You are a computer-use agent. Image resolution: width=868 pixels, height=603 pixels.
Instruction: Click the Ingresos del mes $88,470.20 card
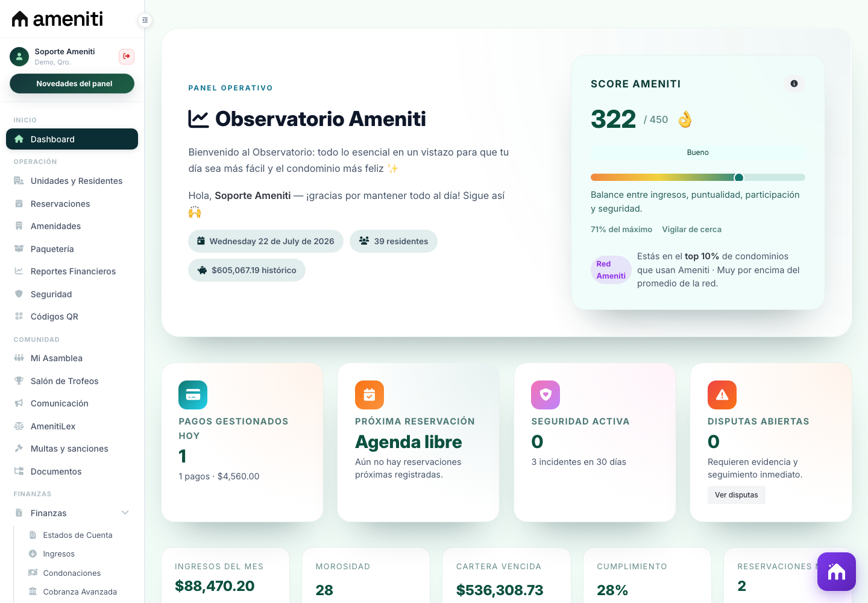tap(225, 575)
